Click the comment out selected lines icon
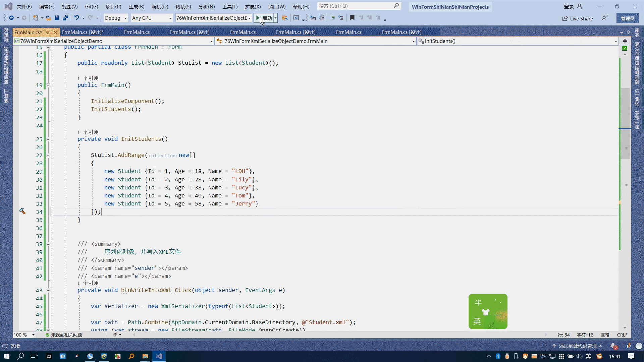The image size is (644, 362). tap(332, 18)
